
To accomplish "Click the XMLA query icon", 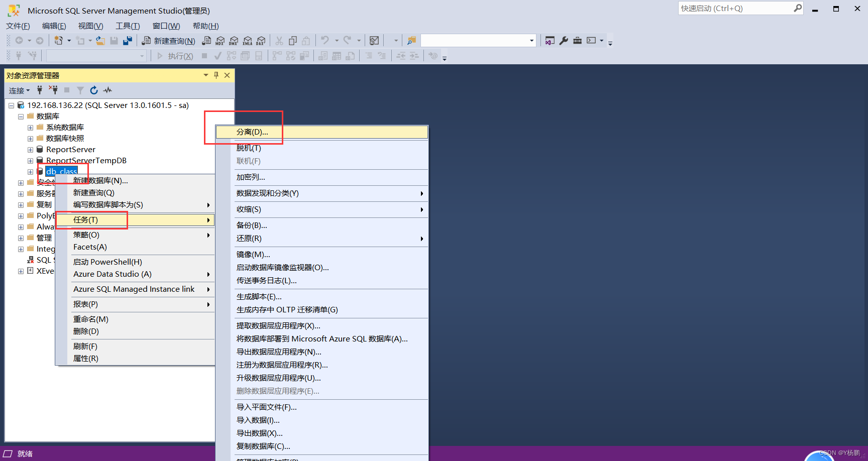I will point(247,41).
